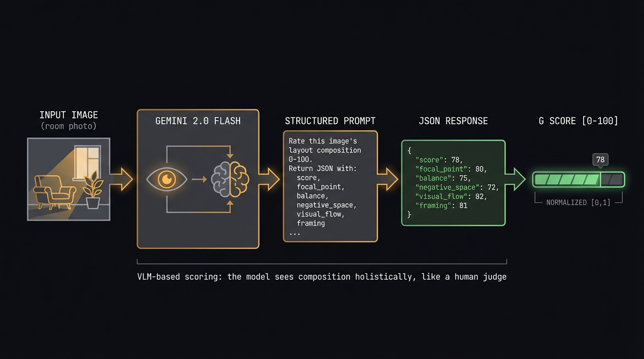Click the "visual_flow": 82 JSON line
Viewport: 644px width, 359px height.
[451, 196]
